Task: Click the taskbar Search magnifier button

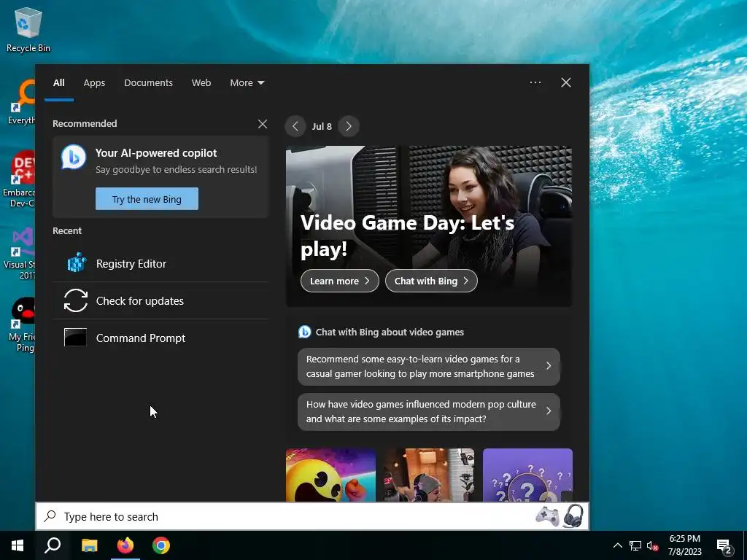Action: click(x=53, y=545)
